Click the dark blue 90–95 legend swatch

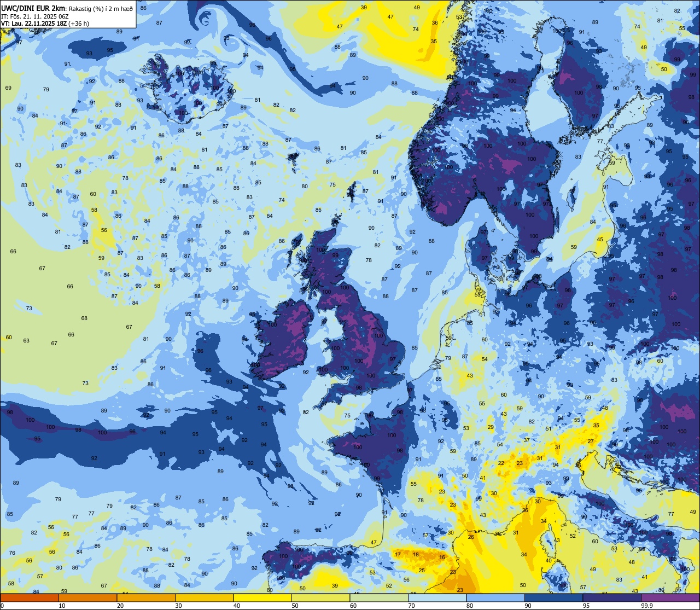coord(553,597)
